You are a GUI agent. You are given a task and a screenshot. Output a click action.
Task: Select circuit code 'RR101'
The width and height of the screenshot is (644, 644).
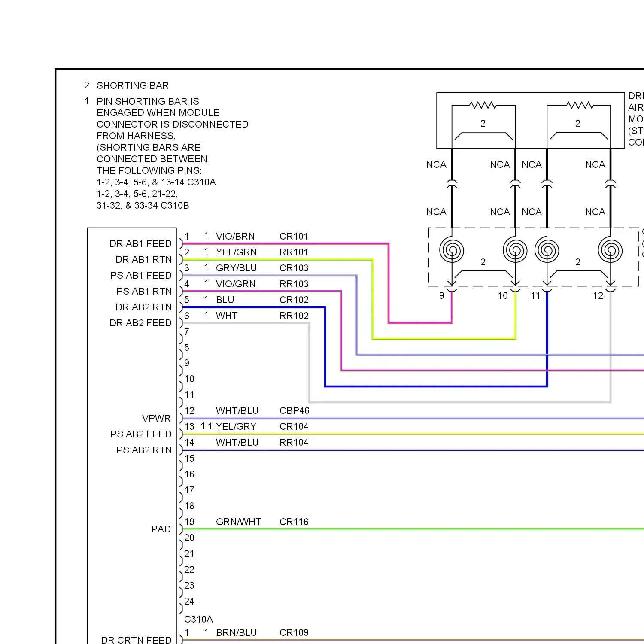coord(294,252)
